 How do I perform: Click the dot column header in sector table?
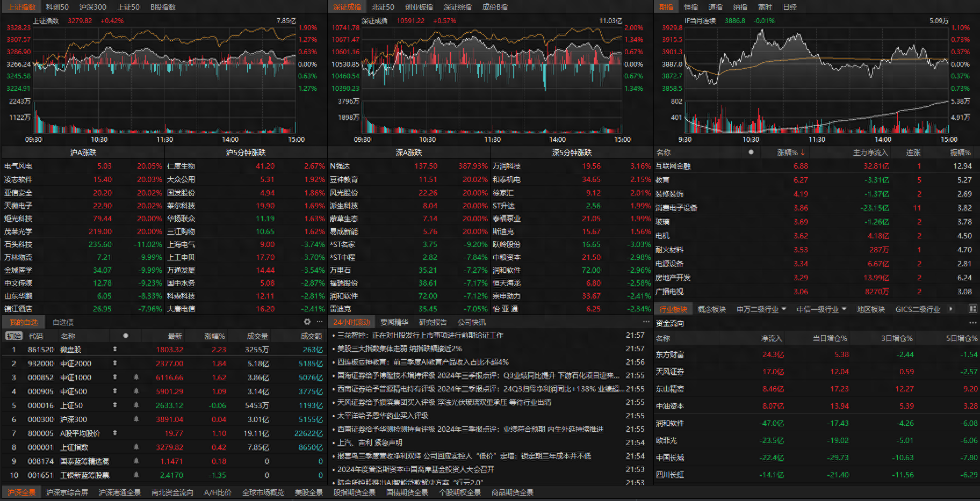pyautogui.click(x=751, y=152)
